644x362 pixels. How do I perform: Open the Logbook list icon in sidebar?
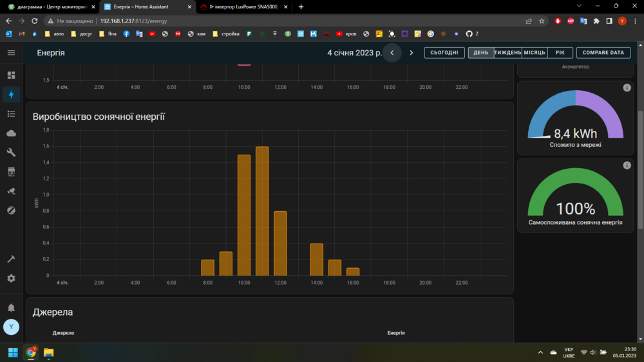click(11, 114)
